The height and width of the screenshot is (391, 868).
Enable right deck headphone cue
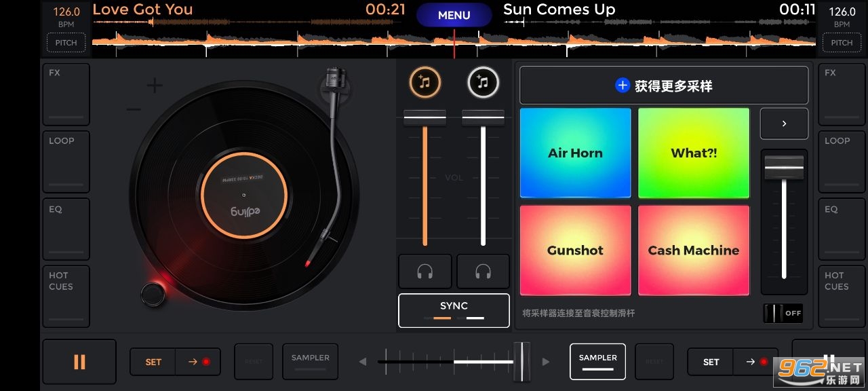click(483, 272)
